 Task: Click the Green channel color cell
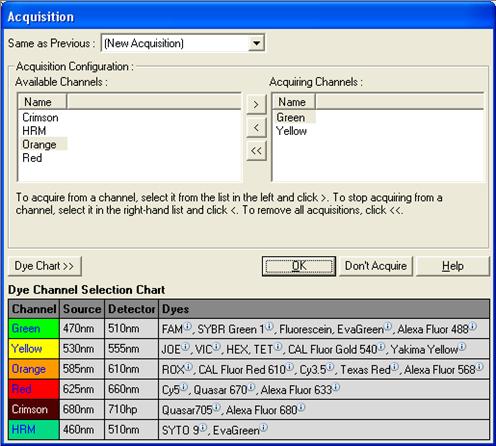tap(34, 328)
